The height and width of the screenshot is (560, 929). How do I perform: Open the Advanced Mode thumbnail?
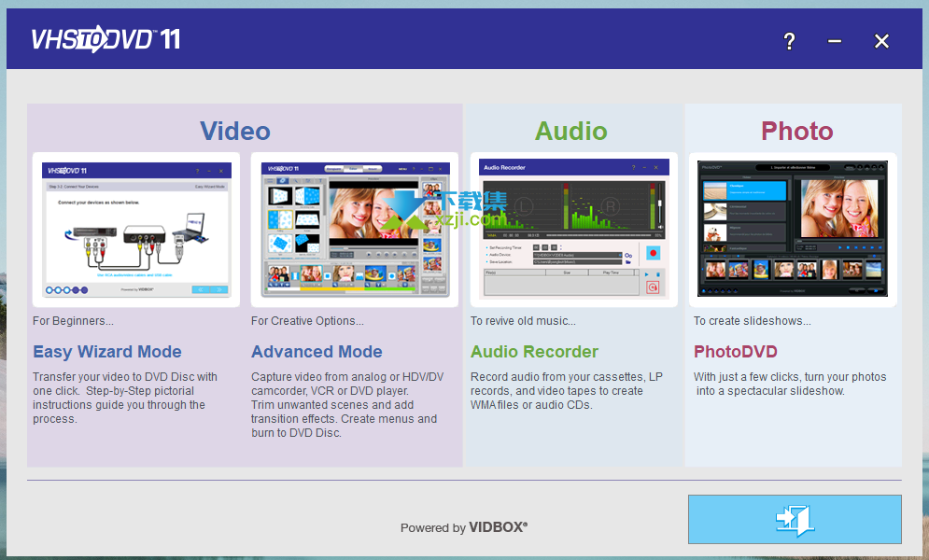354,230
